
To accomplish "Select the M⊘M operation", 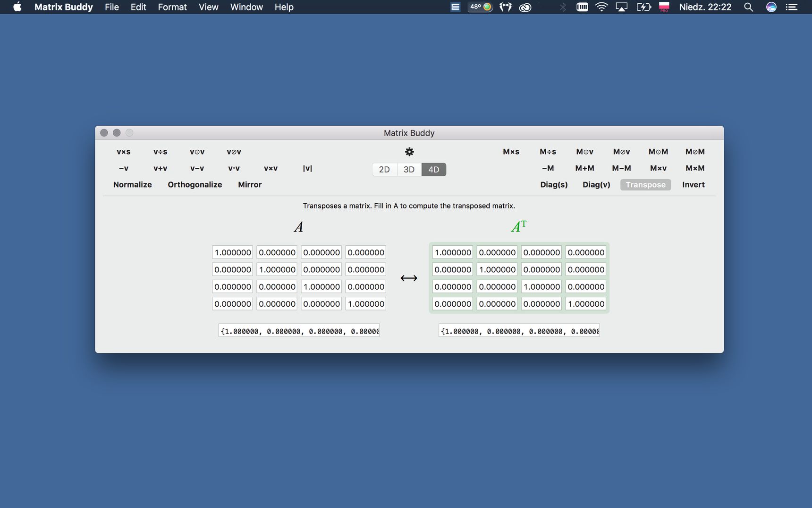I will point(695,152).
